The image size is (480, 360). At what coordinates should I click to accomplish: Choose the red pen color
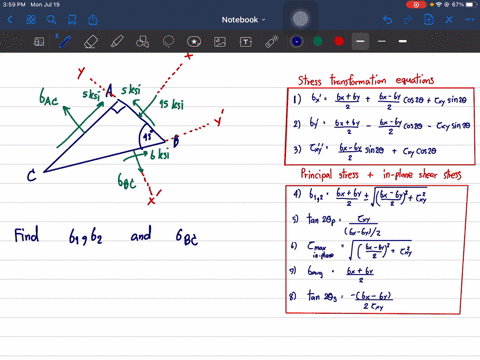(339, 41)
